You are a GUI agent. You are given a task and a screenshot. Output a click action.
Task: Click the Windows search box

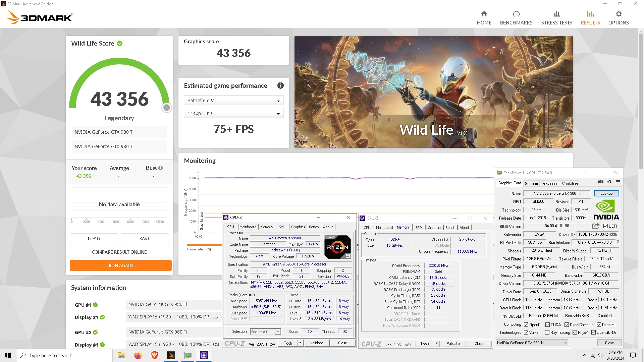[x=64, y=355]
